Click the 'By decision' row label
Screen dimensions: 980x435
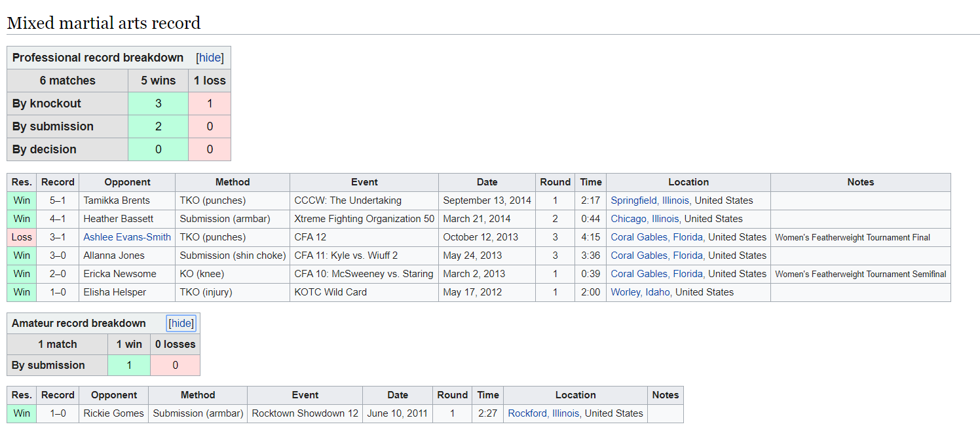point(67,149)
